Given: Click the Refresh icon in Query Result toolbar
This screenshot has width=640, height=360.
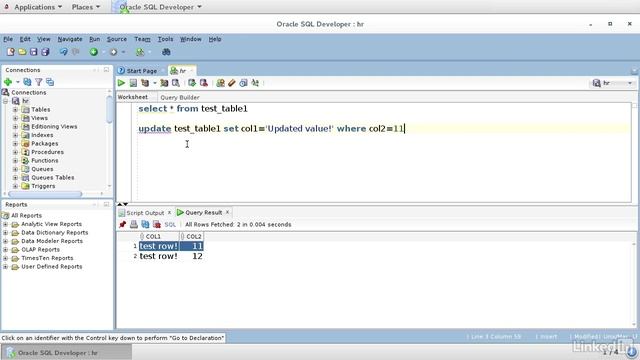Looking at the screenshot, I should click(145, 224).
